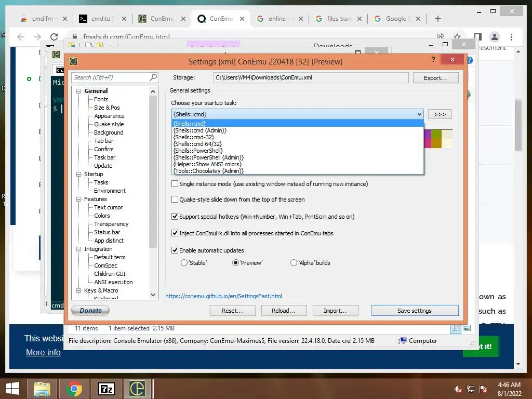This screenshot has width=532, height=399.
Task: Click the ConEmu icon in Settings title bar
Action: pyautogui.click(x=73, y=61)
